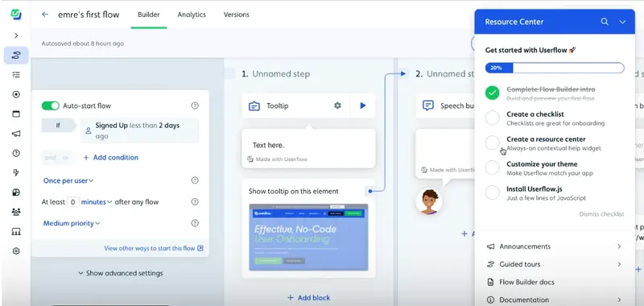Click Show tooltip on this element
This screenshot has height=306, width=644.
[x=294, y=192]
